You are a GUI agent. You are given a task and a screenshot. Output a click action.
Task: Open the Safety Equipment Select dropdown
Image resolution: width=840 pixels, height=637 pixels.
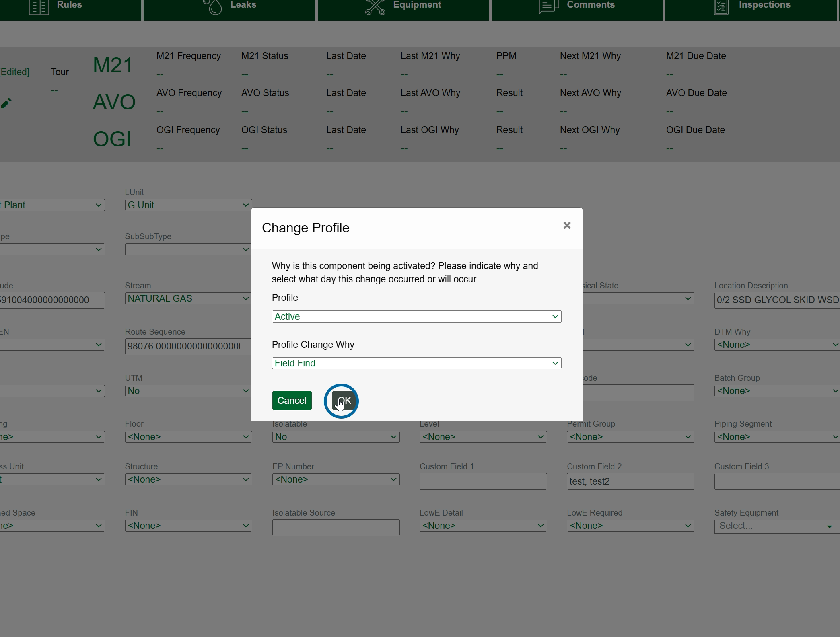[x=777, y=526]
